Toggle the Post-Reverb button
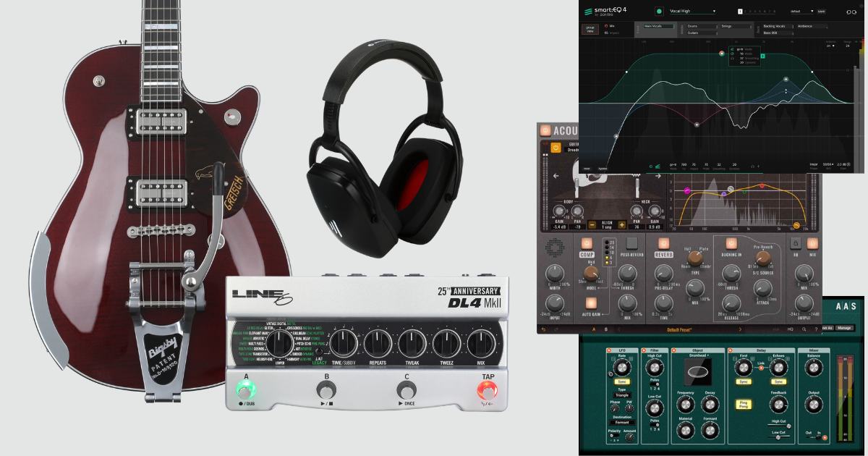The image size is (868, 456). pos(632,243)
